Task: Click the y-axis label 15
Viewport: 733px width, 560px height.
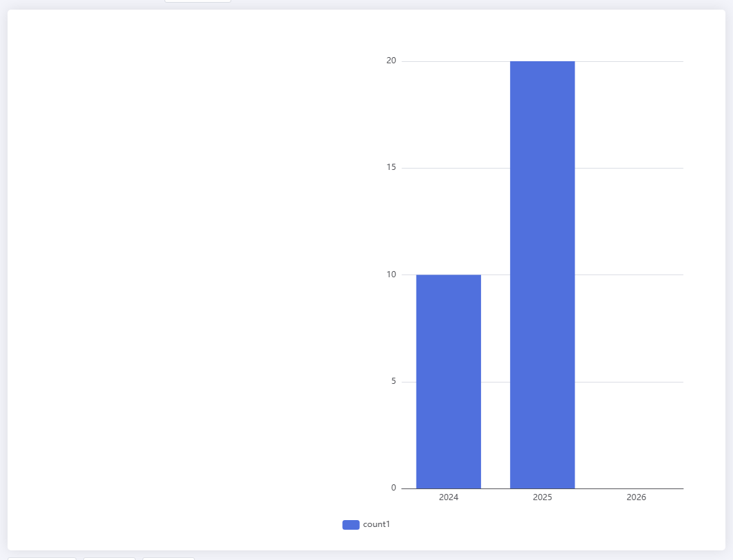Action: (391, 168)
